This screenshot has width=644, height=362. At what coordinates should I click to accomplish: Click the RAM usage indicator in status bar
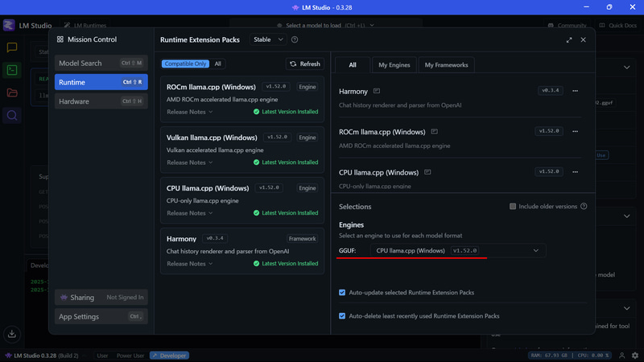pyautogui.click(x=549, y=356)
